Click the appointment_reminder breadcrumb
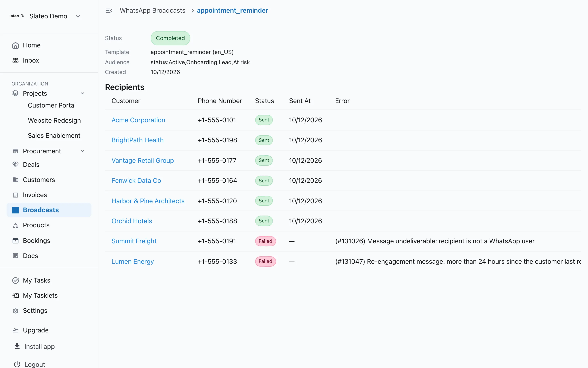Screen dimensions: 588x368 (233, 10)
